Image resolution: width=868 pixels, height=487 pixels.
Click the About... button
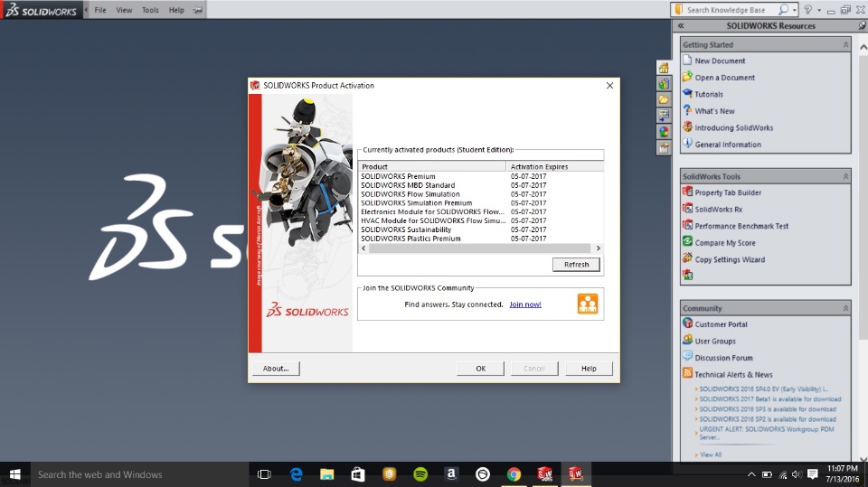[276, 369]
